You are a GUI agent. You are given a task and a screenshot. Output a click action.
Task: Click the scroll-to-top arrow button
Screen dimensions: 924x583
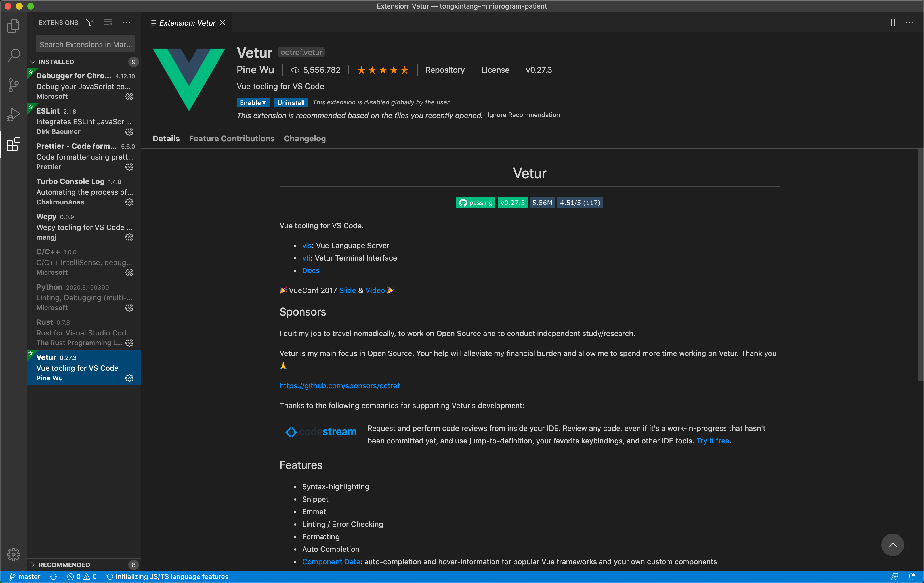point(892,545)
